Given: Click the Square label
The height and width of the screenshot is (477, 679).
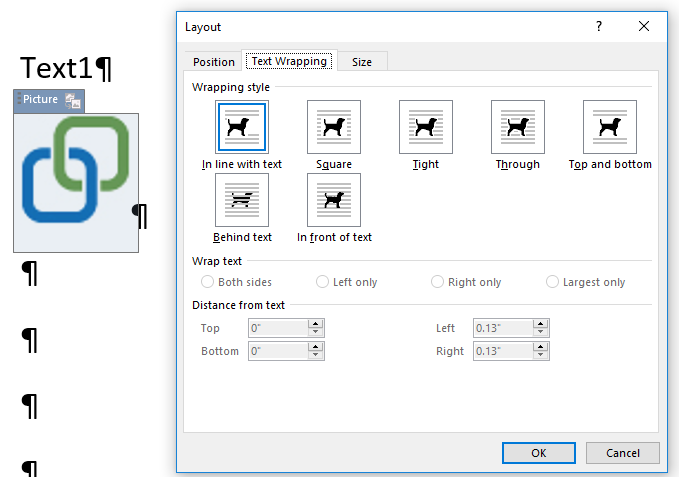Looking at the screenshot, I should coord(334,164).
